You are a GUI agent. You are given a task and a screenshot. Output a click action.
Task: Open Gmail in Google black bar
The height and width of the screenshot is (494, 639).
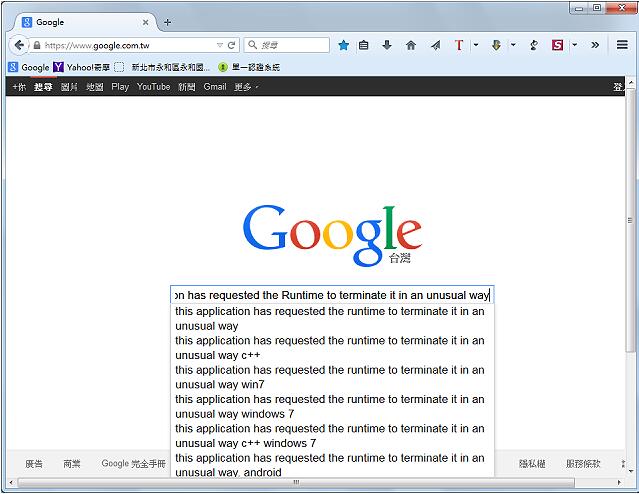215,87
